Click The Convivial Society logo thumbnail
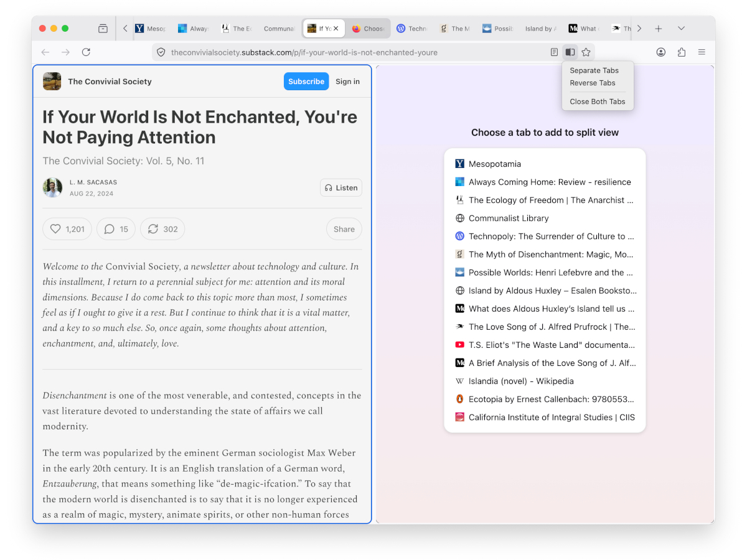Viewport: 747px width, 560px height. [x=52, y=82]
